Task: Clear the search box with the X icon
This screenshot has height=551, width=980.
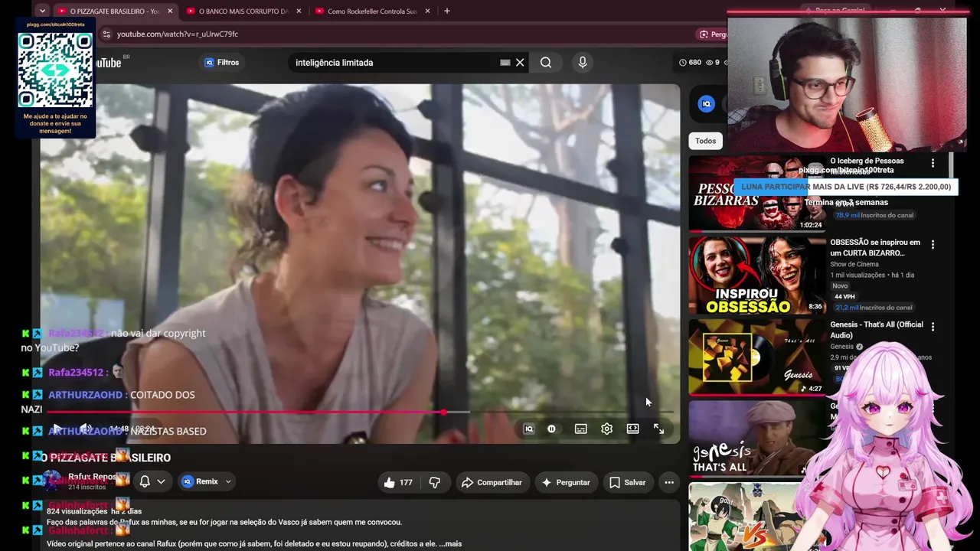Action: [520, 63]
